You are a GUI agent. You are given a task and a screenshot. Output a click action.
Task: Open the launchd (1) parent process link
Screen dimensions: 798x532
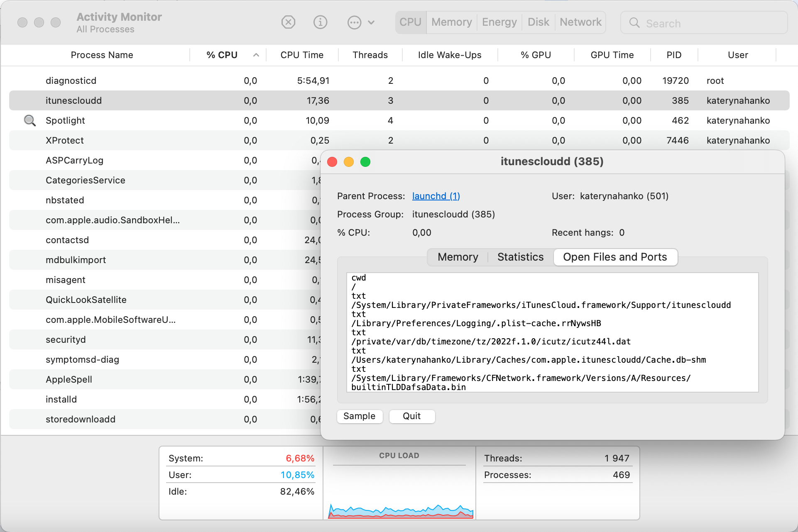(436, 196)
